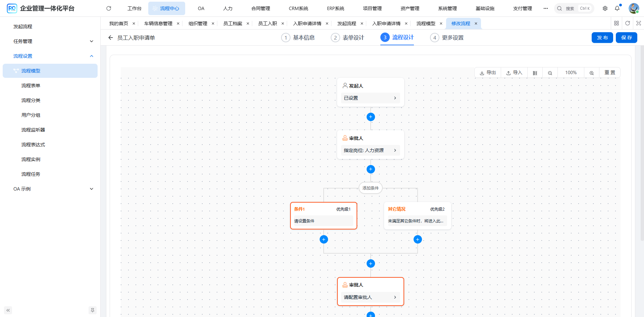
Task: Open the 人力 top menu
Action: (x=228, y=8)
